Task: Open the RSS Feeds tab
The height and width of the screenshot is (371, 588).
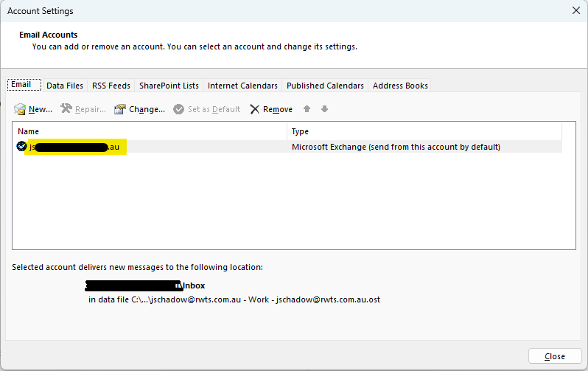Action: pos(111,86)
